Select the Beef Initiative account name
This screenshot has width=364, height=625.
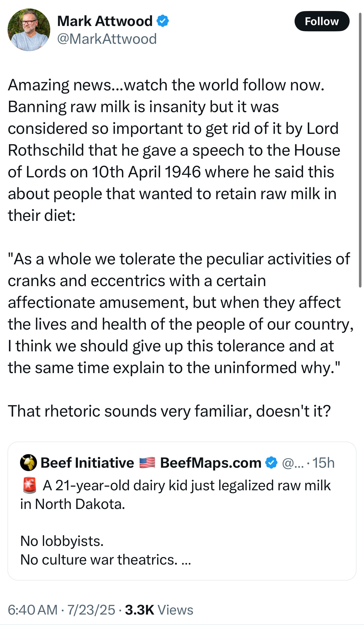(87, 463)
